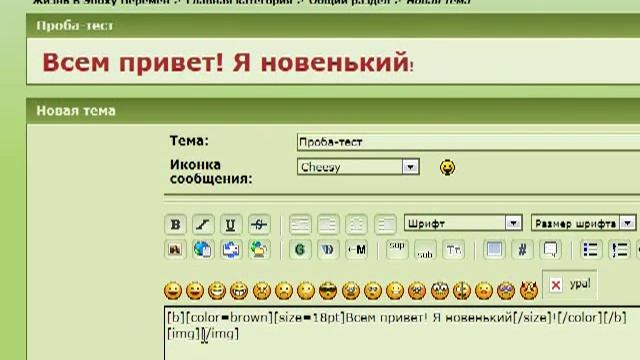Insert numbered list button
Image resolution: width=640 pixels, height=360 pixels.
pyautogui.click(x=619, y=249)
